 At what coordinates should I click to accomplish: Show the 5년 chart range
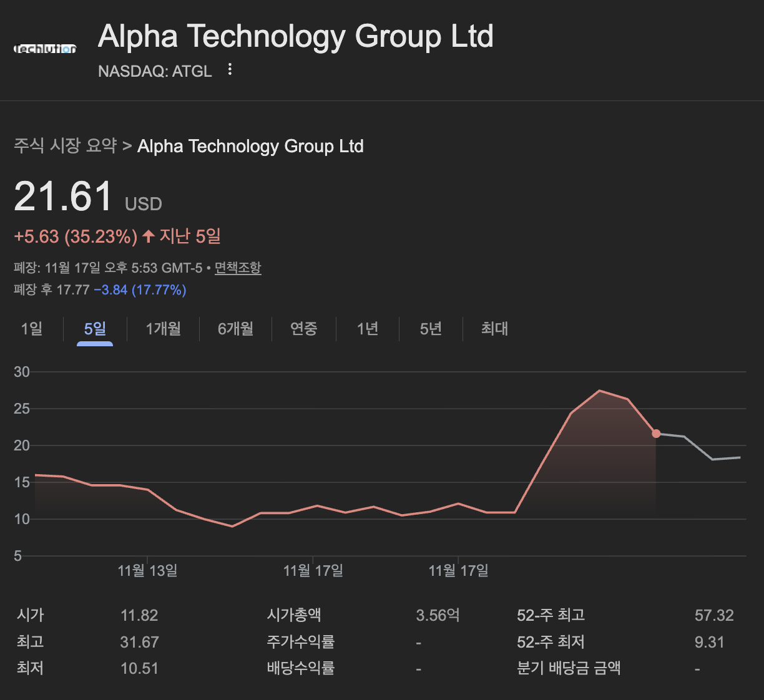431,328
